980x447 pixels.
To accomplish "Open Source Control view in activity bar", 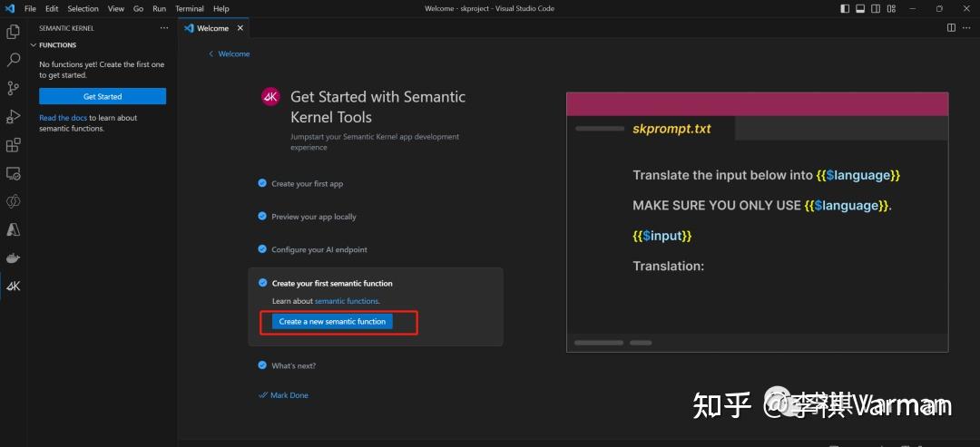I will click(13, 88).
